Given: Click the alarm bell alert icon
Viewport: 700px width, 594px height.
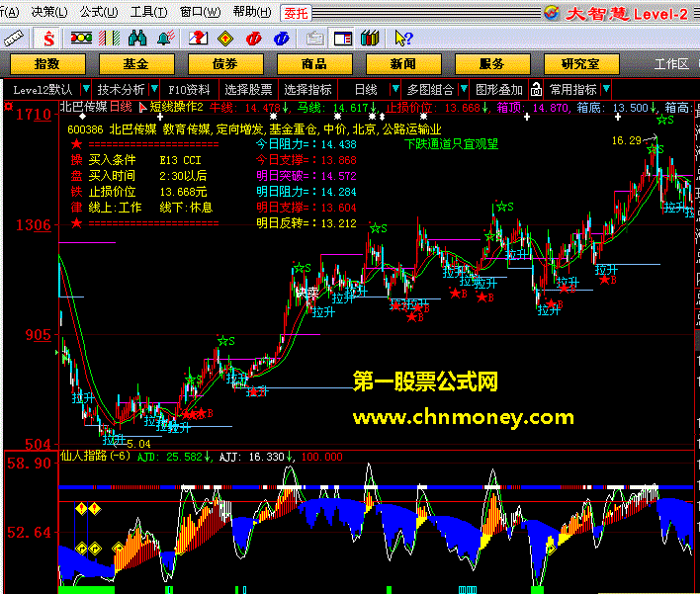Looking at the screenshot, I should [x=166, y=39].
